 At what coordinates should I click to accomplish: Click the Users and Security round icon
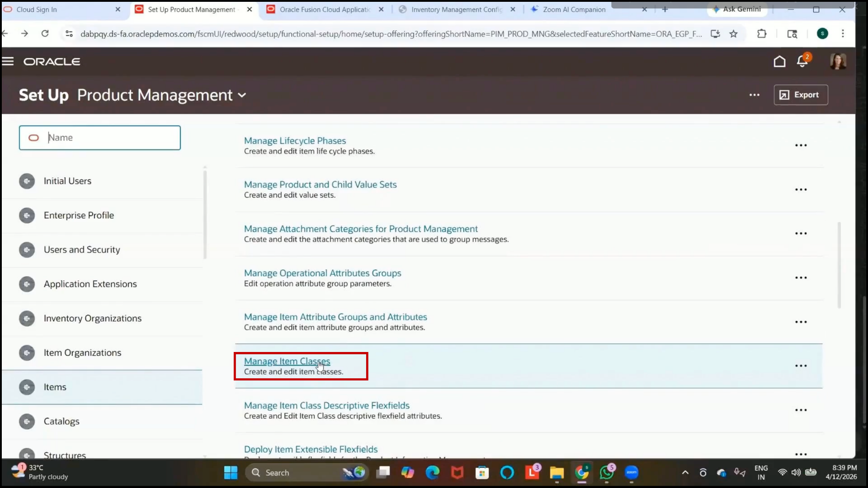(x=27, y=250)
